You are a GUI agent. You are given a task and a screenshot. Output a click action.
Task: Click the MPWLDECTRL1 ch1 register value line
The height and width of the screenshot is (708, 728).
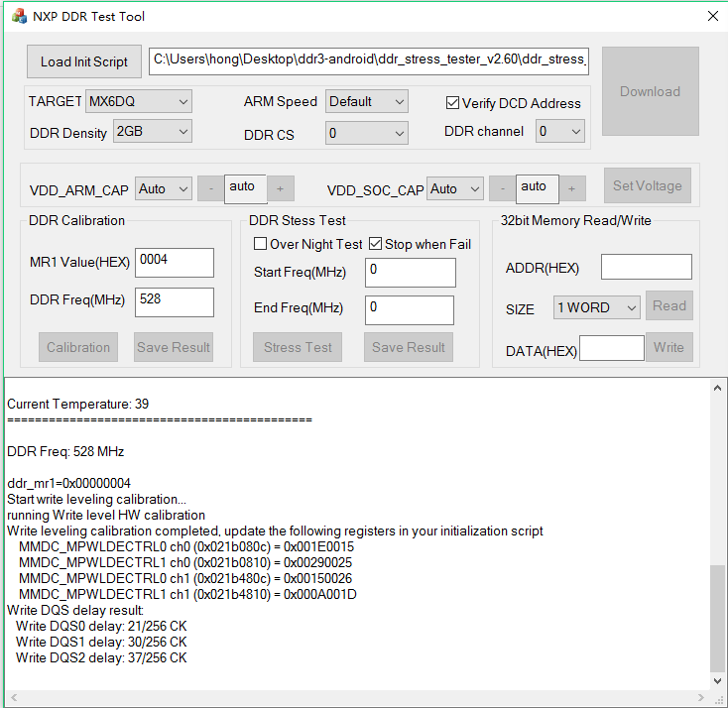click(x=187, y=594)
